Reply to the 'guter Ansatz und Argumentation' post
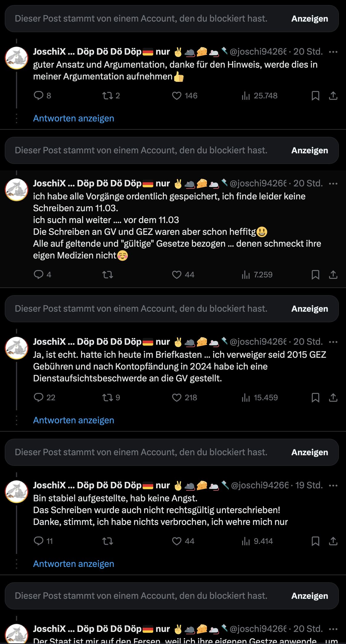 pyautogui.click(x=39, y=96)
